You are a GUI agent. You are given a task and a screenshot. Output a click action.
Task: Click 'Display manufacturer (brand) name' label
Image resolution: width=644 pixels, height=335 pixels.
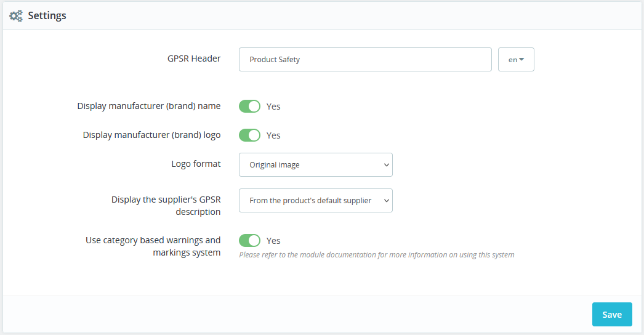click(149, 106)
